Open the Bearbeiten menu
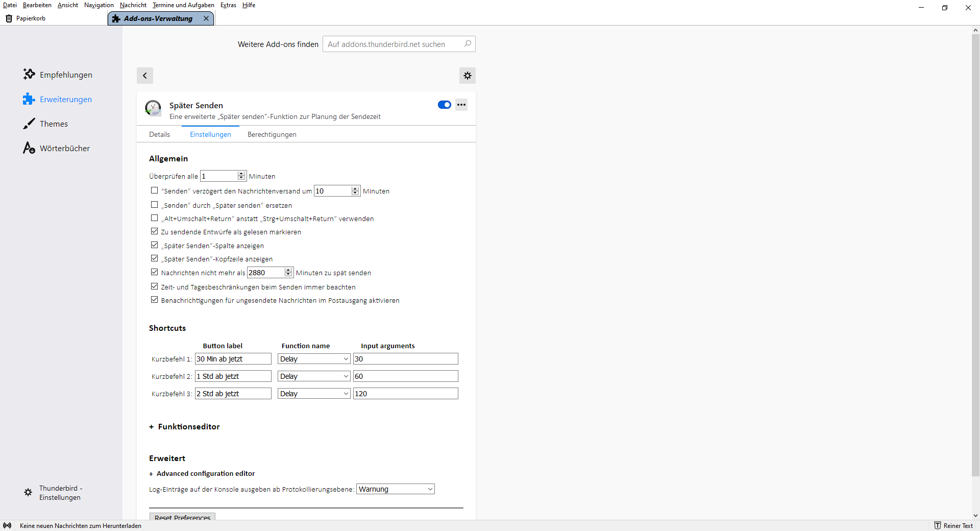The width and height of the screenshot is (980, 531). pos(37,5)
